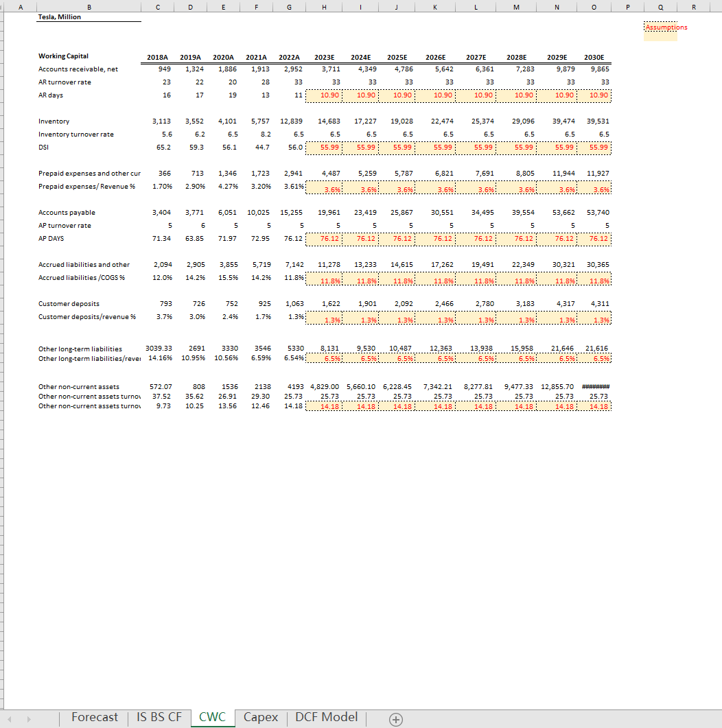Select Inventory turnover 2021A value 8.2

256,134
